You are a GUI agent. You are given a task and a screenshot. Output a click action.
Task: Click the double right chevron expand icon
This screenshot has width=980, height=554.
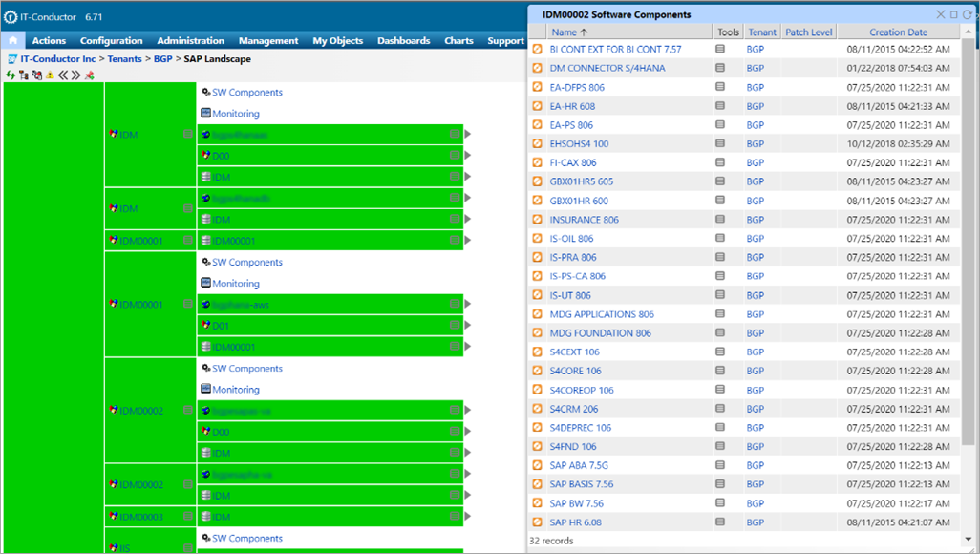75,75
